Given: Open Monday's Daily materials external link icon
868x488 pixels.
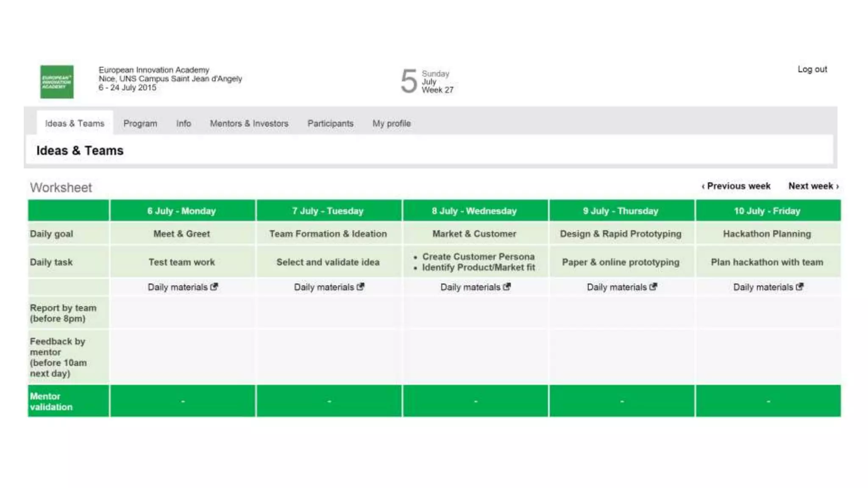Looking at the screenshot, I should point(214,287).
